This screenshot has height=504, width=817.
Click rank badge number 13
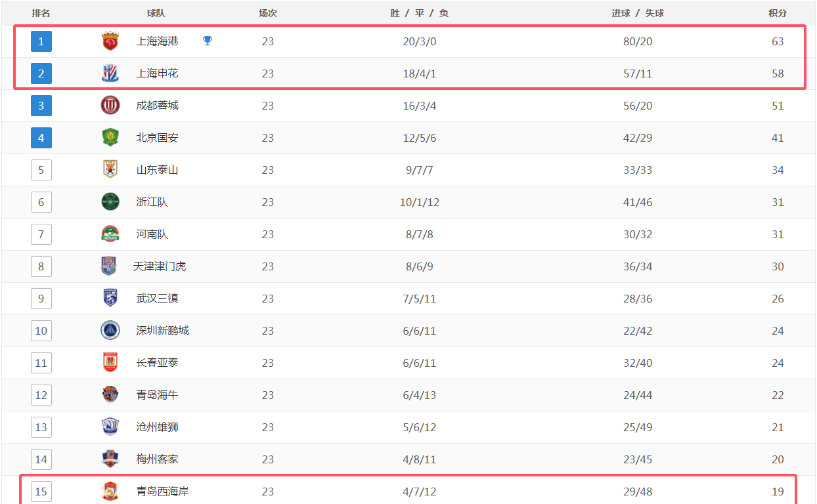41,427
